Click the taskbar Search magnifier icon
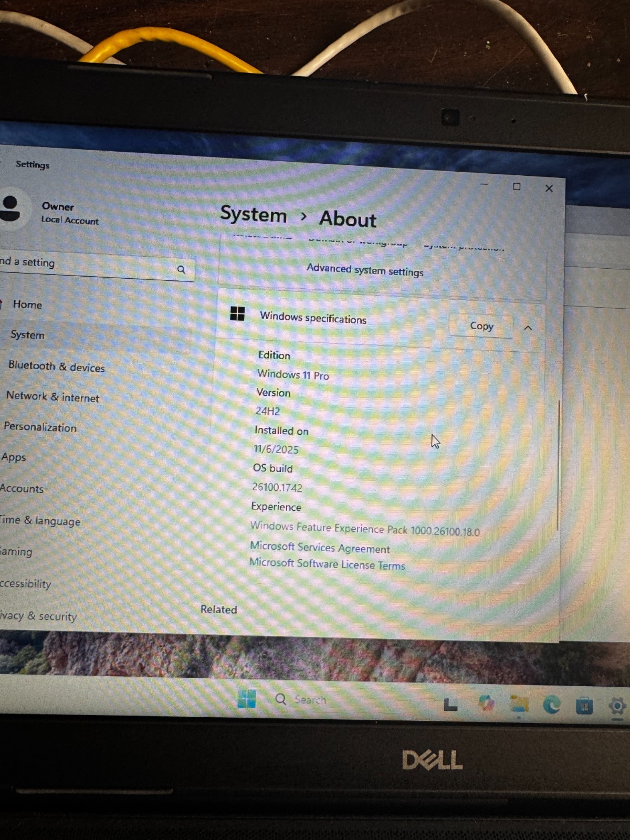This screenshot has width=630, height=840. 281,699
